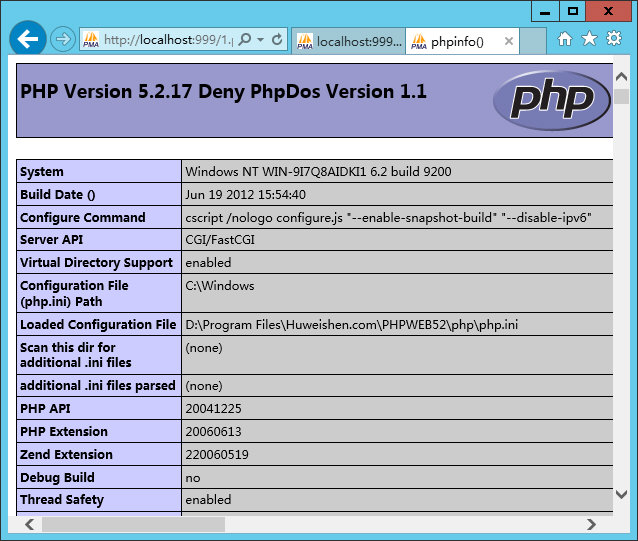Viewport: 638px width, 541px height.
Task: Click the horizontal scrollbar thumb
Action: click(x=133, y=524)
